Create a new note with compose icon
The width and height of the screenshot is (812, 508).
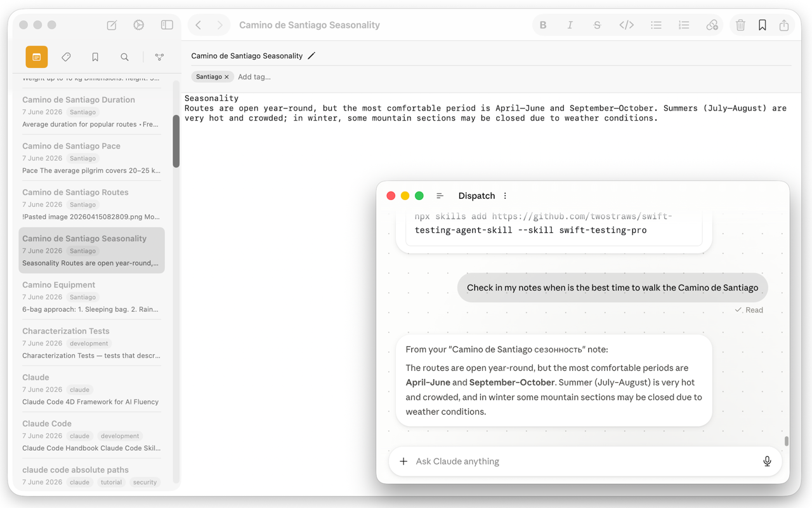coord(112,25)
